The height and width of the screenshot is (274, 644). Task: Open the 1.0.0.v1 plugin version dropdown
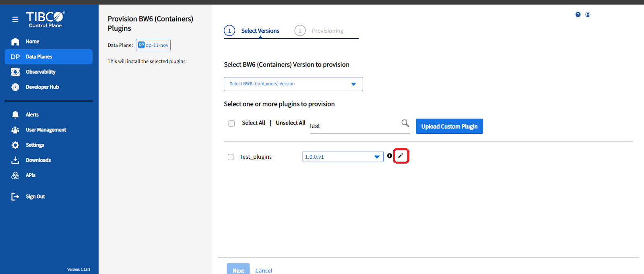(x=343, y=157)
